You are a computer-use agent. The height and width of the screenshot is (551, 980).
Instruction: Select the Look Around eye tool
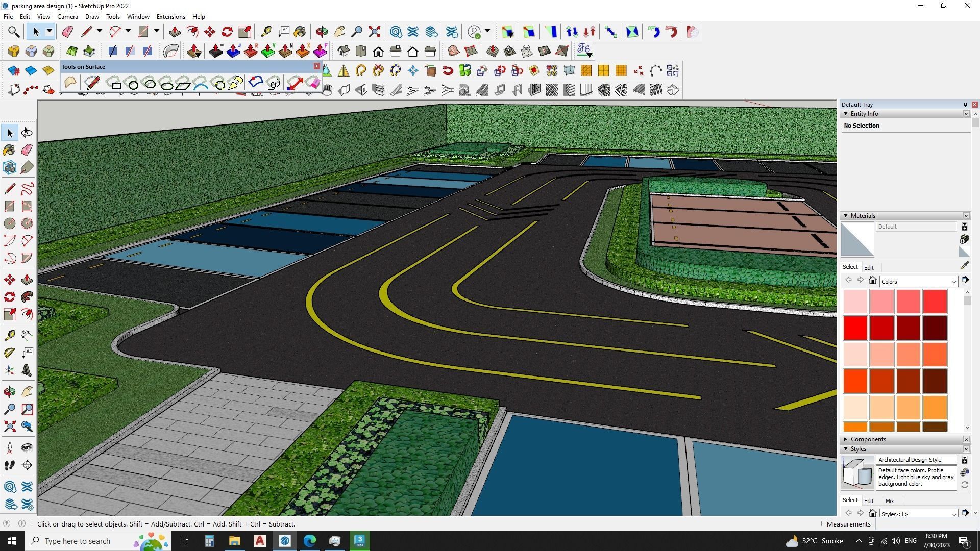(x=27, y=448)
